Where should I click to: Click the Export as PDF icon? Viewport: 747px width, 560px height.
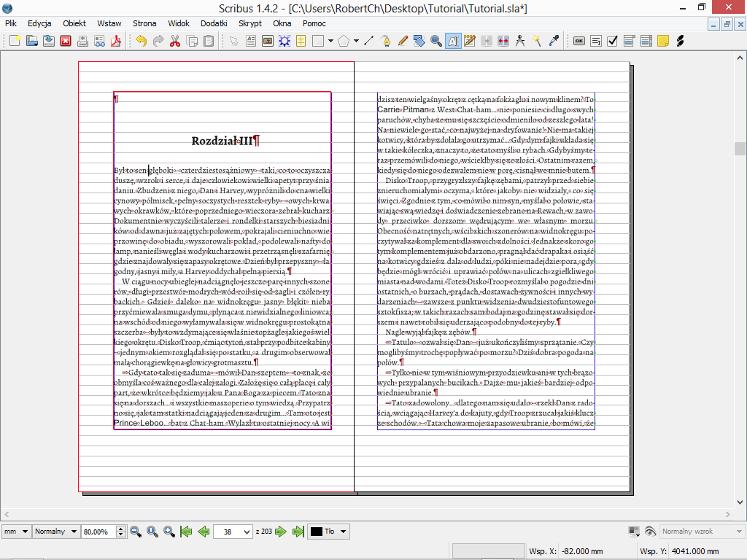115,41
